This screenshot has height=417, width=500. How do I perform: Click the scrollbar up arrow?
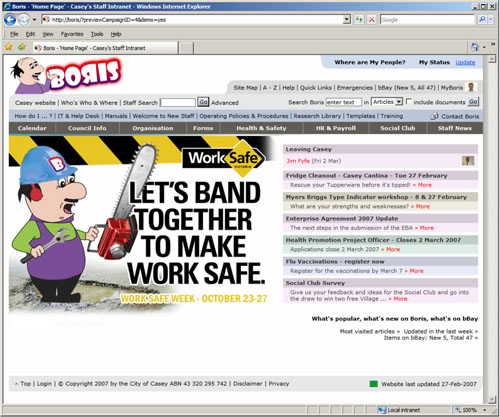(492, 59)
